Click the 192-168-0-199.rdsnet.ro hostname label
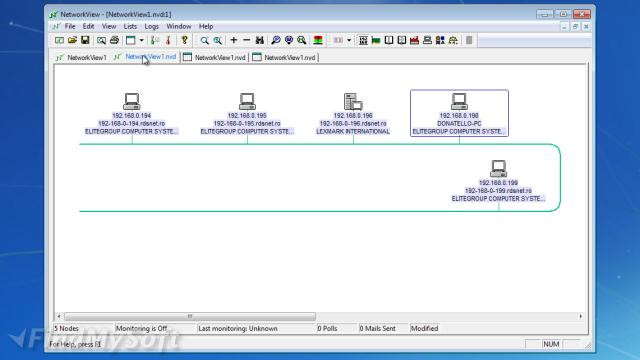 pos(498,191)
